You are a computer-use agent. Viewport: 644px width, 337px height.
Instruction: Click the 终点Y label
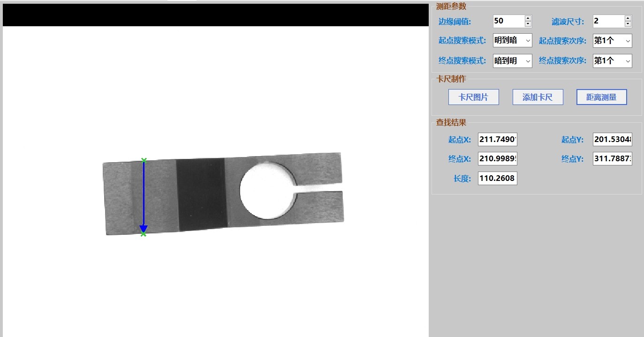pyautogui.click(x=573, y=159)
